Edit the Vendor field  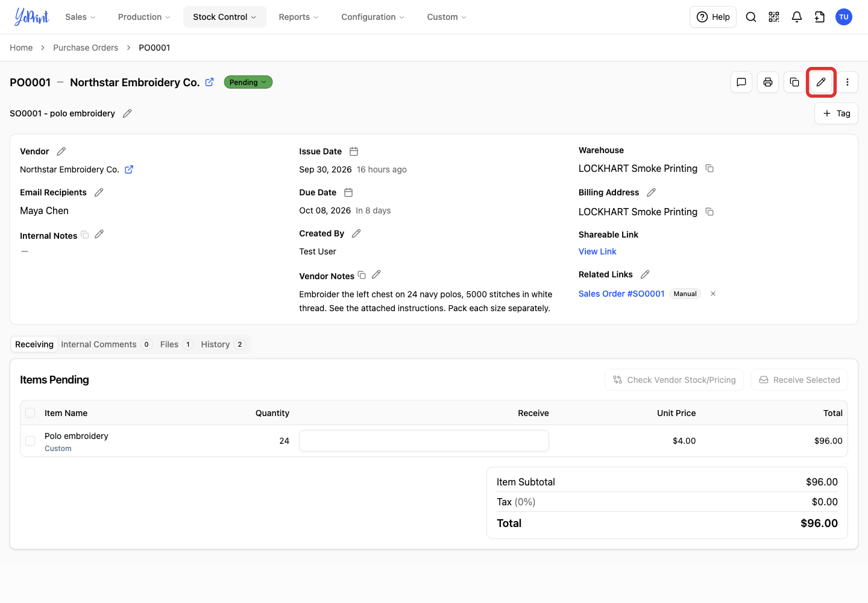tap(61, 151)
